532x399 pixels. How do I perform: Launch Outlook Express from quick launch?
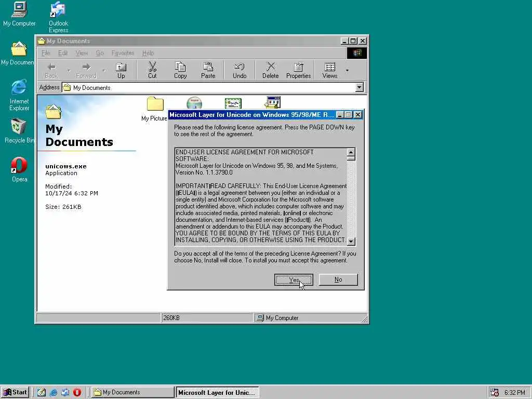tap(65, 392)
